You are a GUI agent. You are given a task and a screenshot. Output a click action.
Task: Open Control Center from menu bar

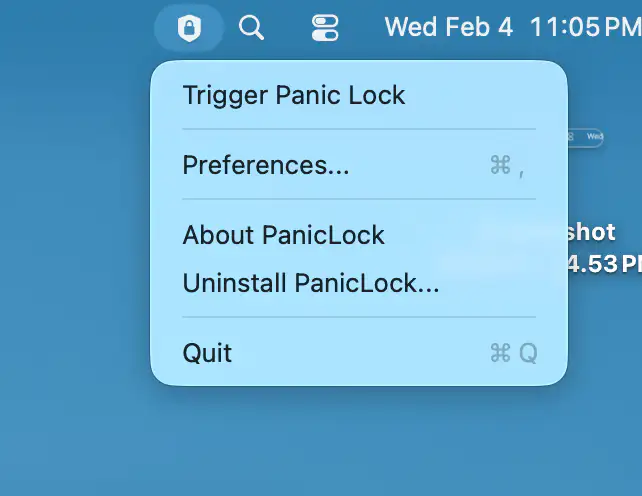pyautogui.click(x=326, y=28)
